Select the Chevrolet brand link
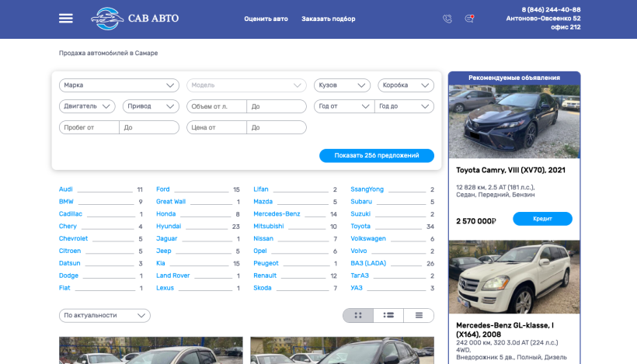The image size is (637, 364). click(73, 238)
